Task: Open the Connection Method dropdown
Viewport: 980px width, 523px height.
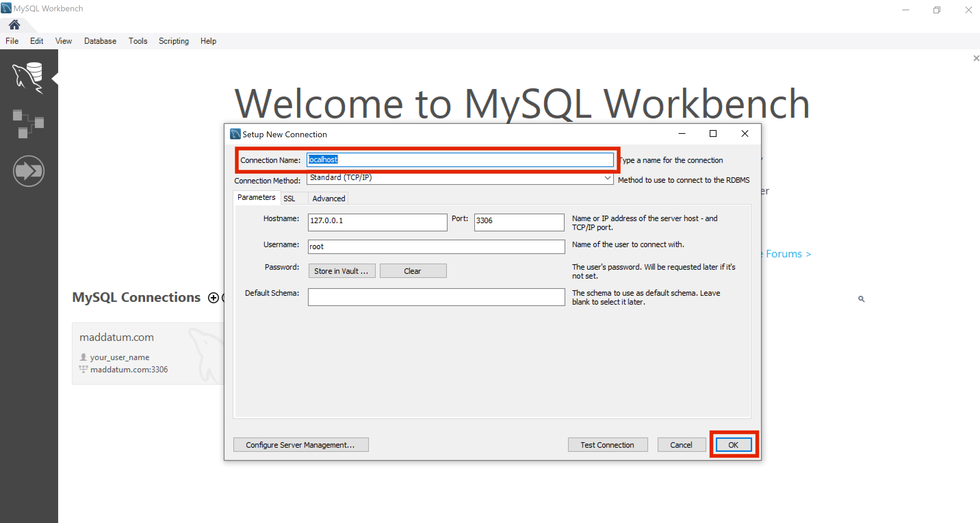Action: (x=460, y=178)
